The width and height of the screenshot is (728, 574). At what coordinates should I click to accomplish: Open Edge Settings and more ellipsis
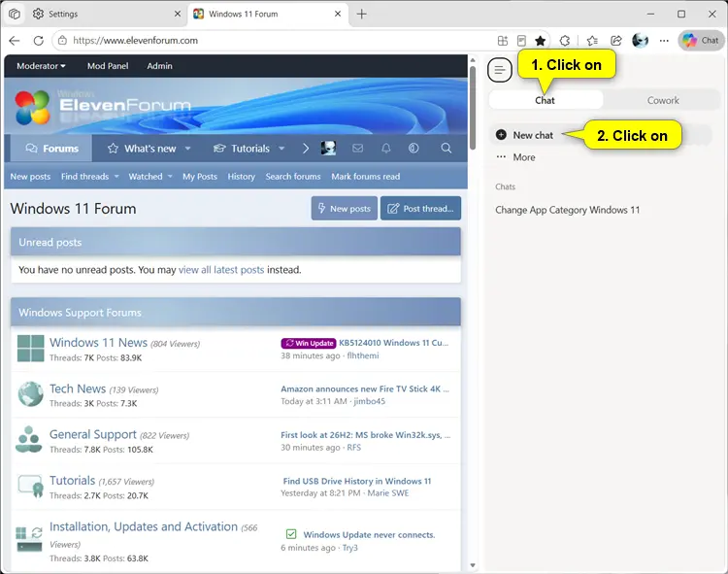click(x=664, y=41)
